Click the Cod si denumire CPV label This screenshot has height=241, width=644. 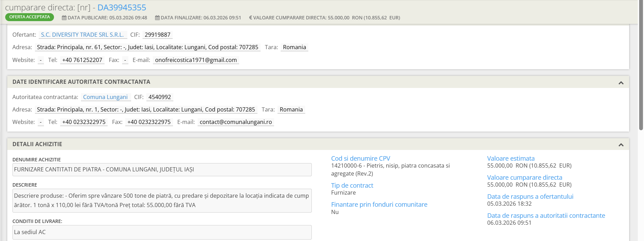pos(360,158)
